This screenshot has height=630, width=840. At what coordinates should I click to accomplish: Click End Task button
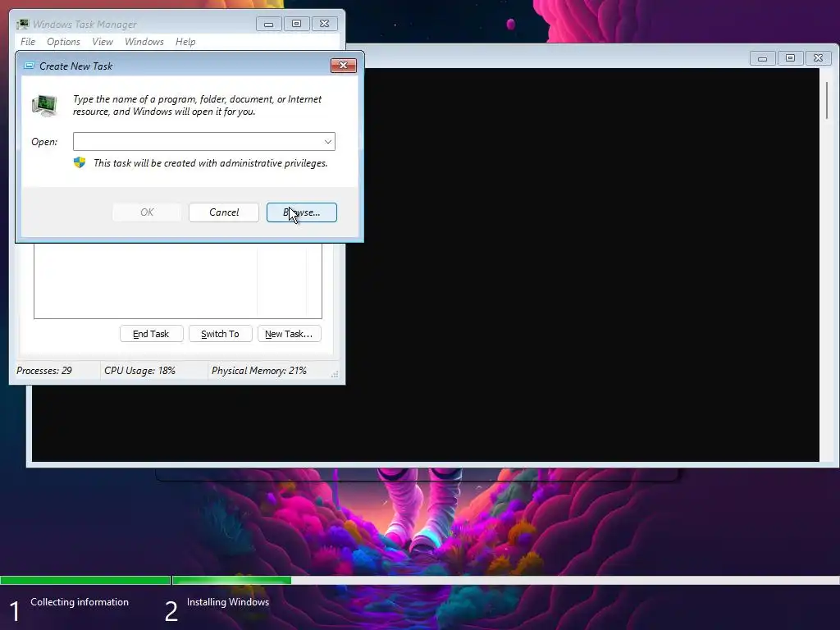pos(151,334)
